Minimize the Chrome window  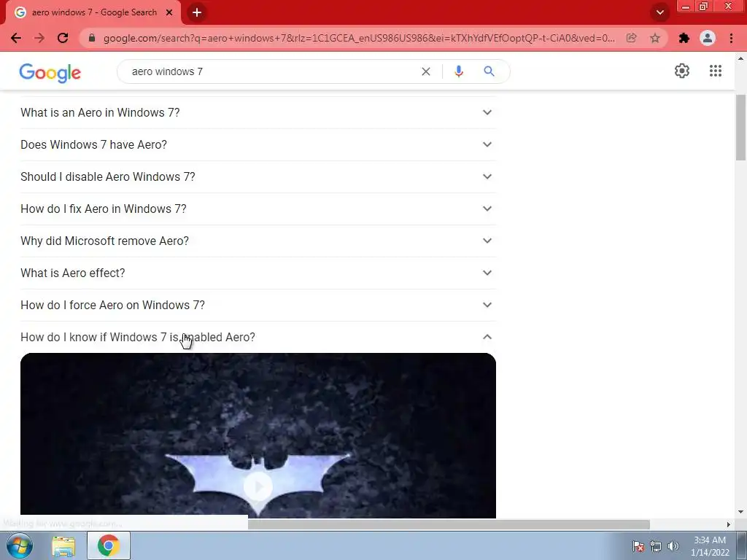686,7
